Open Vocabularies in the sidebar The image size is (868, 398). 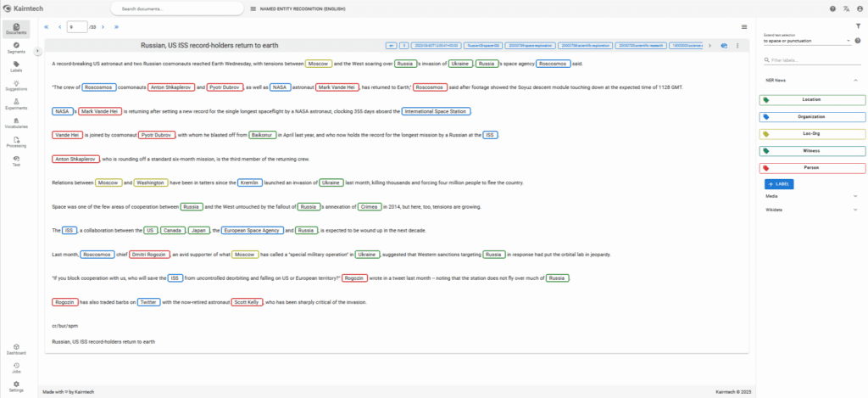tap(17, 123)
